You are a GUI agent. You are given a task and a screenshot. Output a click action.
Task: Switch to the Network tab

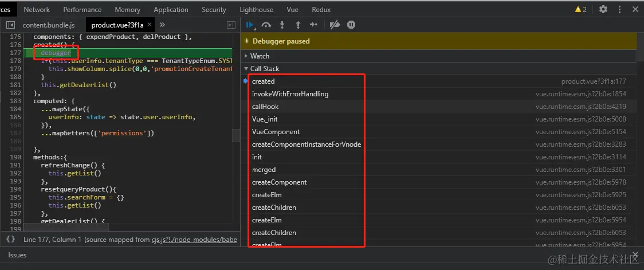[37, 9]
